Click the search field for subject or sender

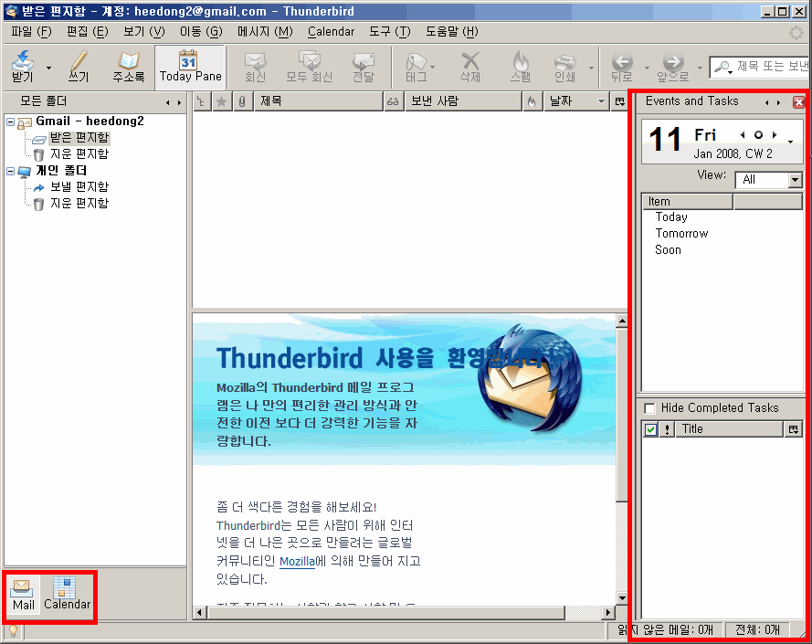(x=760, y=67)
